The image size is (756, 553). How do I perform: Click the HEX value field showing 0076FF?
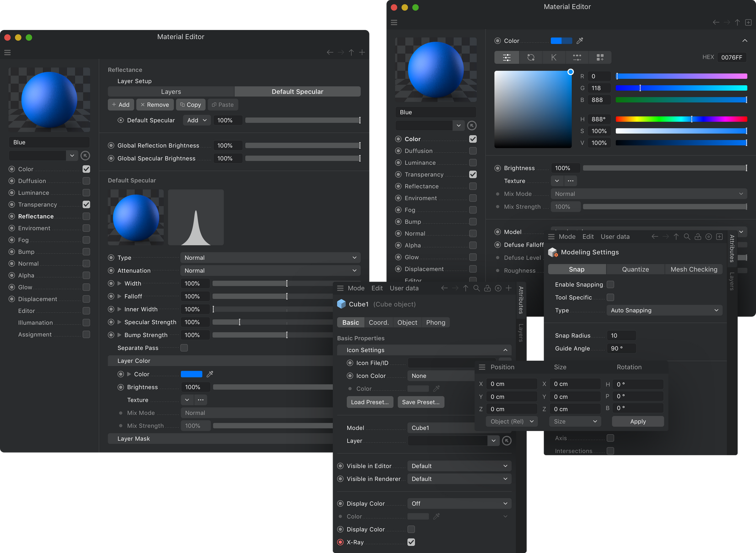(x=732, y=57)
